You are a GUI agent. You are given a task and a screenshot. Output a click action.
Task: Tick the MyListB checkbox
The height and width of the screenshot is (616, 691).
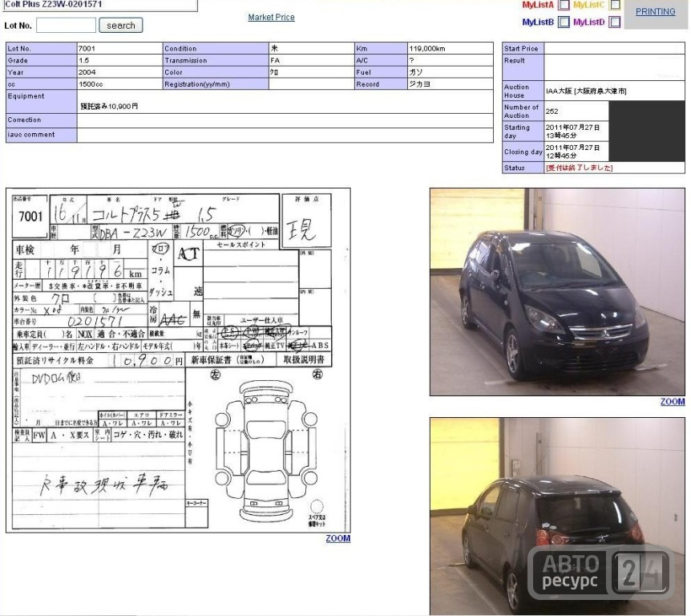pos(564,22)
